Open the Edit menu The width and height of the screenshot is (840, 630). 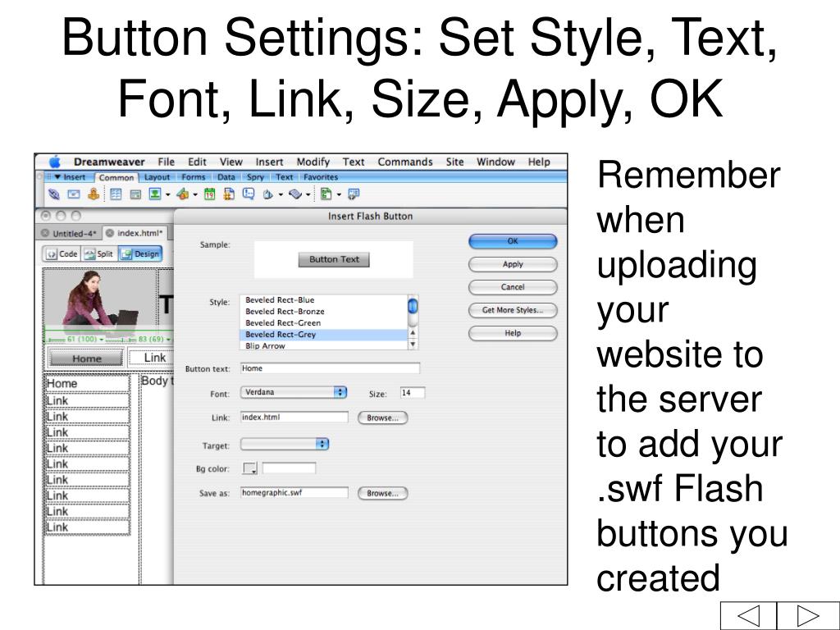197,162
